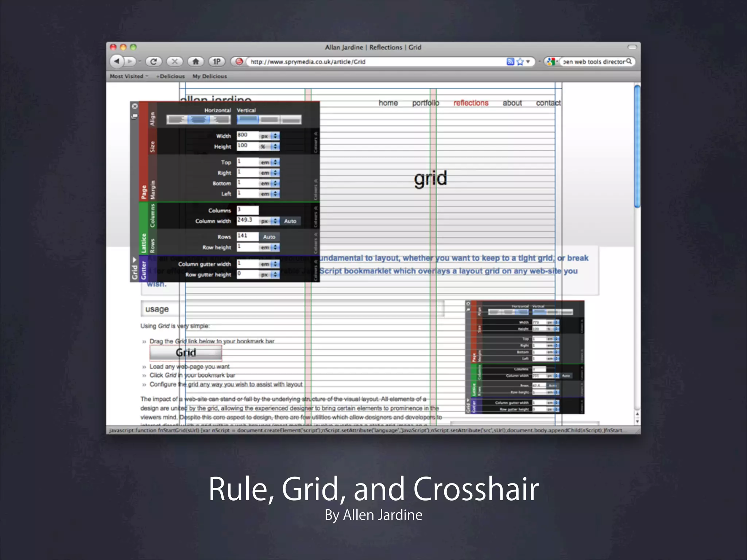The width and height of the screenshot is (747, 560).
Task: Open the contact navigation link
Action: pos(548,103)
